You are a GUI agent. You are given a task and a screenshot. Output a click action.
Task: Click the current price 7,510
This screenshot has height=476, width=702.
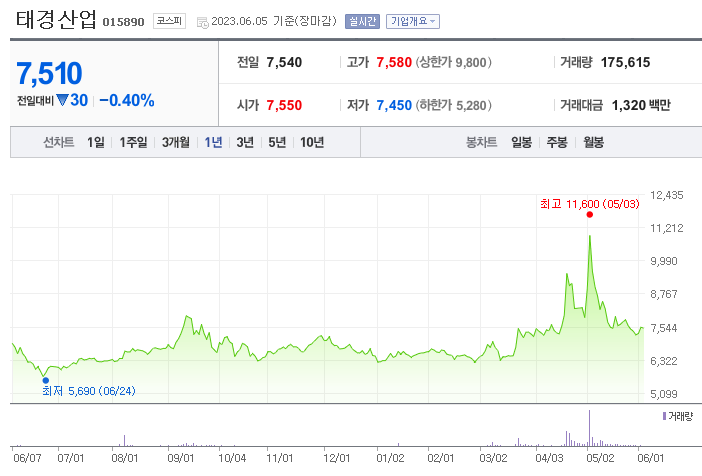[x=49, y=73]
